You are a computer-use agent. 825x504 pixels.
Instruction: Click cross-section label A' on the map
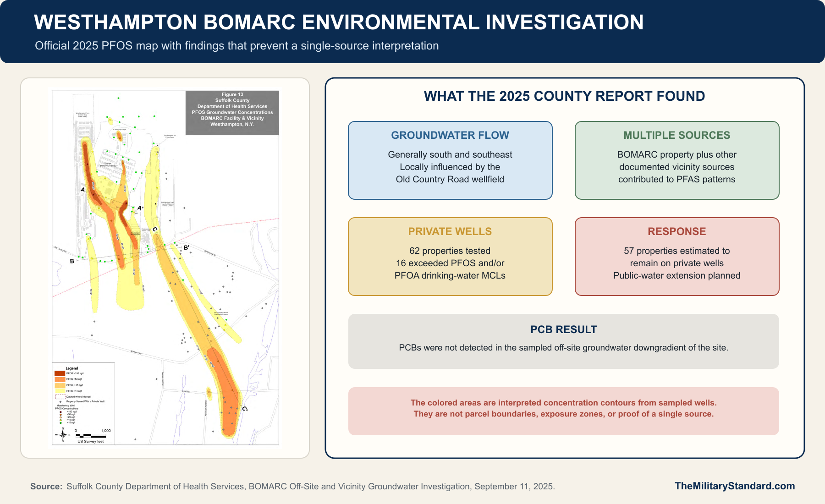pyautogui.click(x=140, y=208)
